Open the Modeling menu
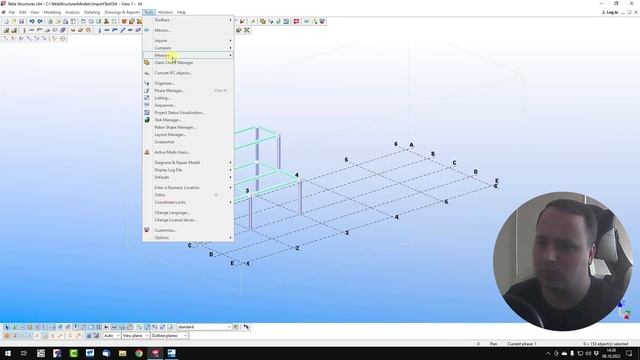This screenshot has width=640, height=360. click(52, 12)
